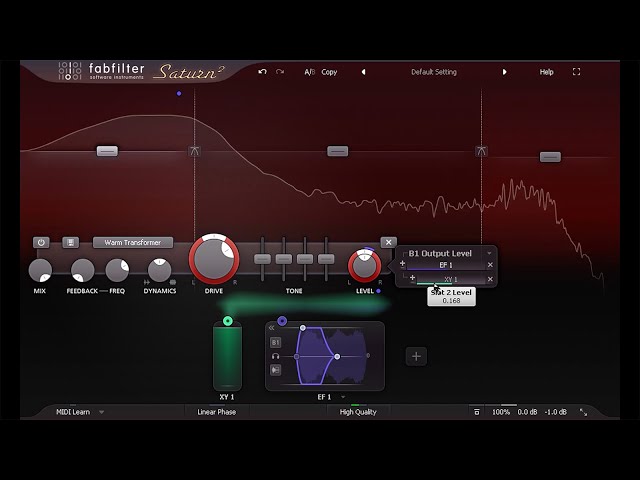Click the second crossover split handle
The image size is (640, 480).
pyautogui.click(x=481, y=151)
